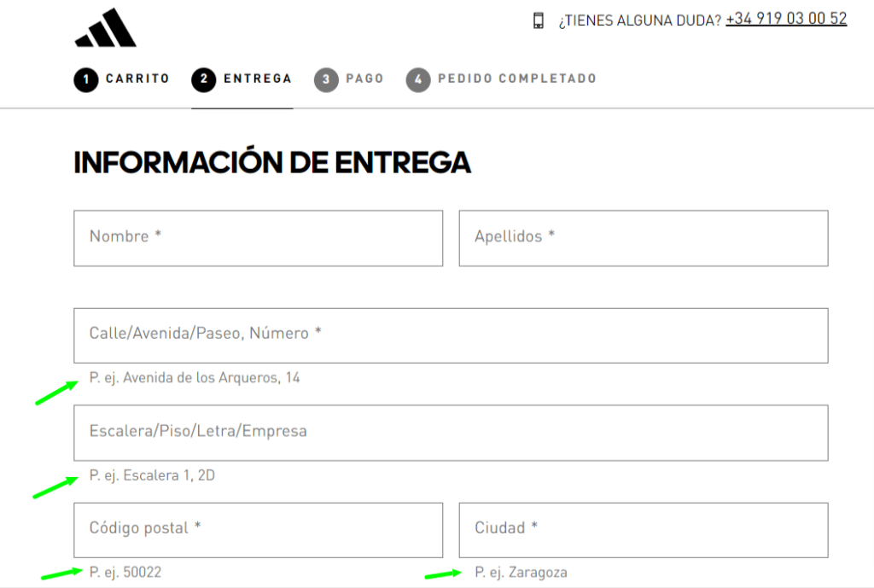Call the +34 919 03 00 52 number link
Screen dimensions: 874x588
point(786,19)
